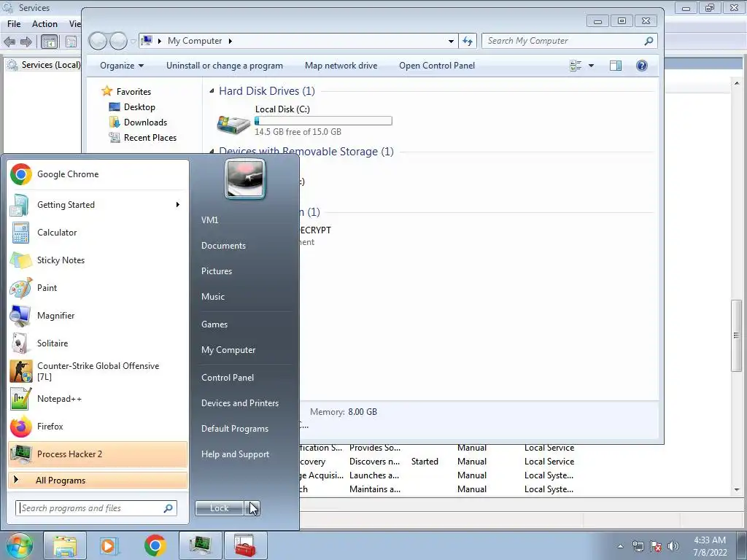This screenshot has width=747, height=560.
Task: Open address bar history dropdown
Action: pos(451,41)
